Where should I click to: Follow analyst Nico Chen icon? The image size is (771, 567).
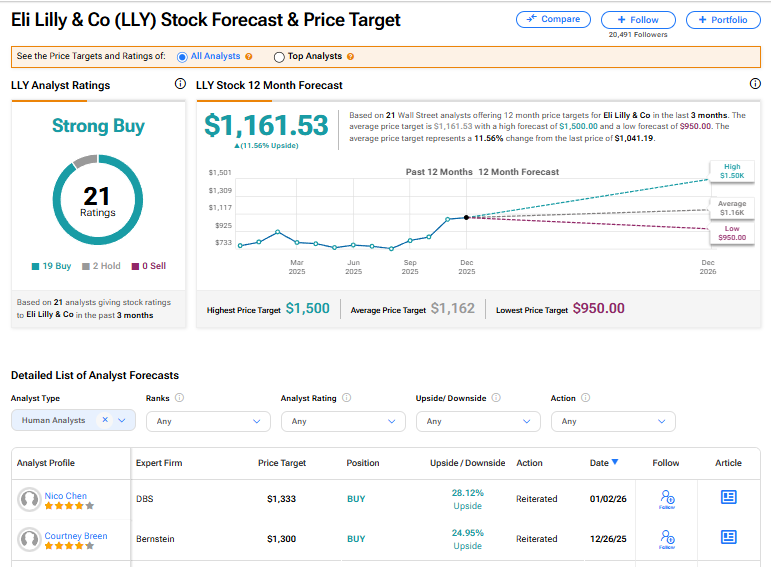click(x=667, y=498)
